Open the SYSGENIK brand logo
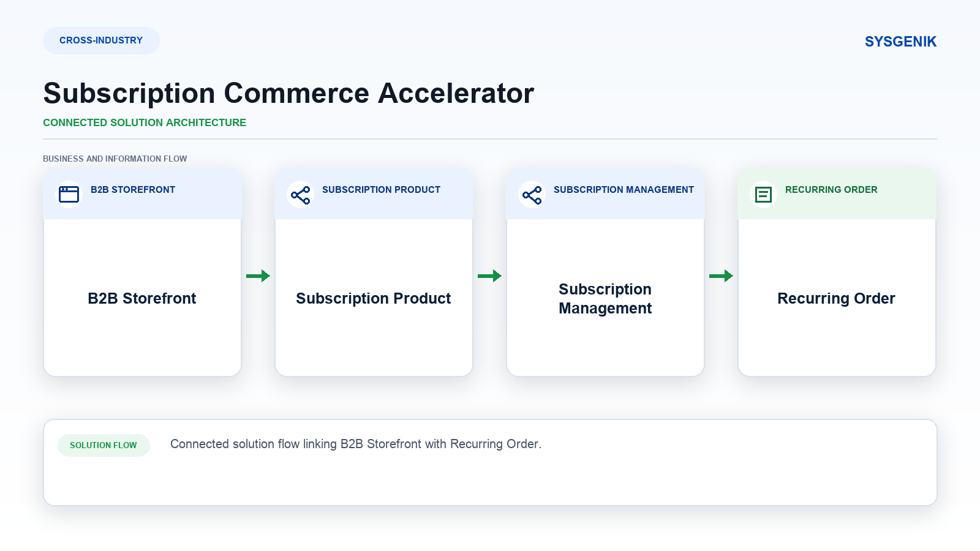 900,42
